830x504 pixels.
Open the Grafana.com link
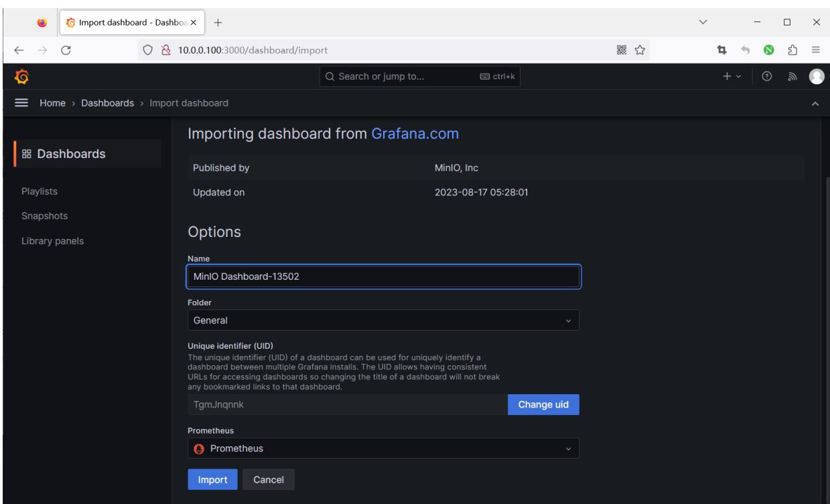(415, 133)
